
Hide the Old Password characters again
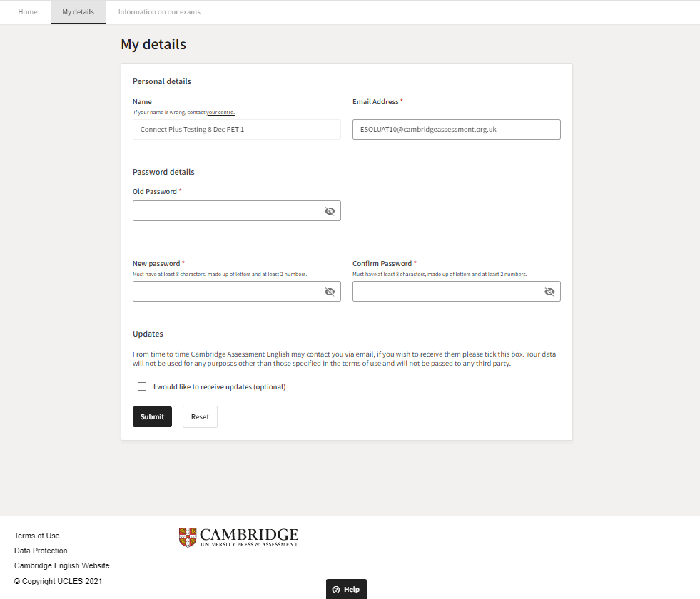(x=330, y=210)
